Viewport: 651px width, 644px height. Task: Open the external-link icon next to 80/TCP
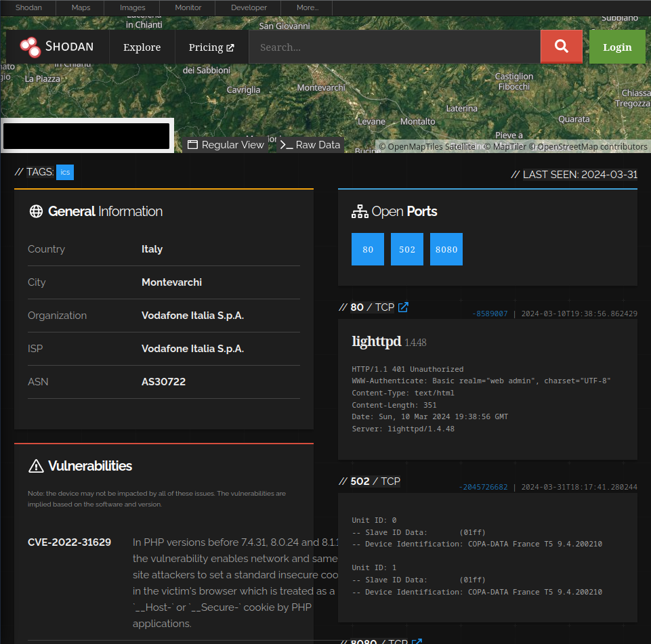403,307
